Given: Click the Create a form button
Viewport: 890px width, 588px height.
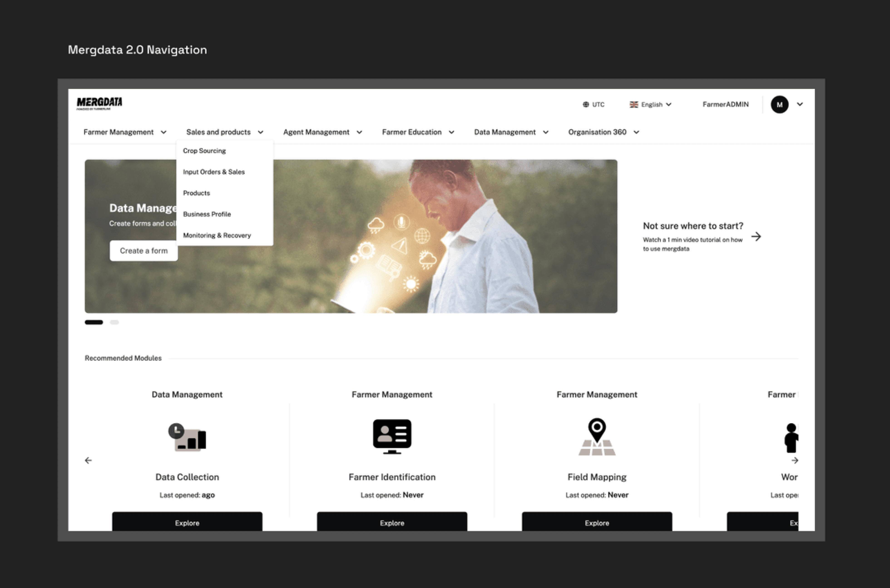Looking at the screenshot, I should pos(144,250).
